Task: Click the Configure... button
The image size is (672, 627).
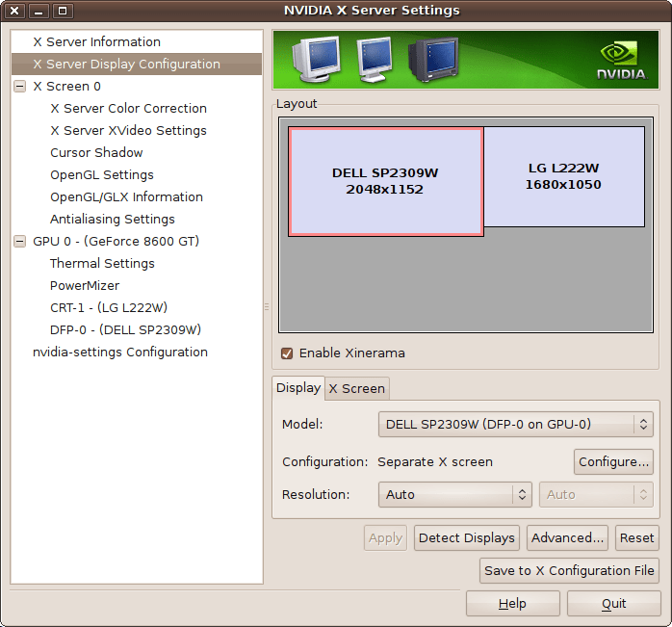Action: coord(613,462)
